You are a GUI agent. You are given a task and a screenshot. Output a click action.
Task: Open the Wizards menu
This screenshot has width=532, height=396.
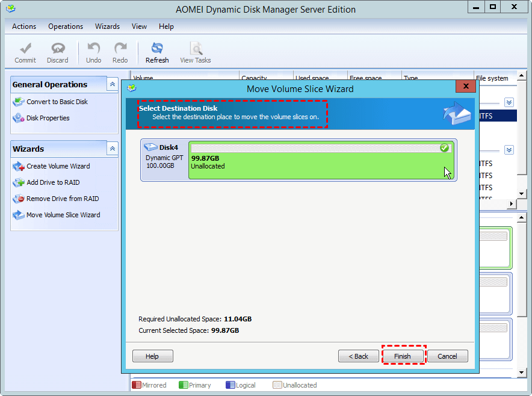tap(107, 26)
